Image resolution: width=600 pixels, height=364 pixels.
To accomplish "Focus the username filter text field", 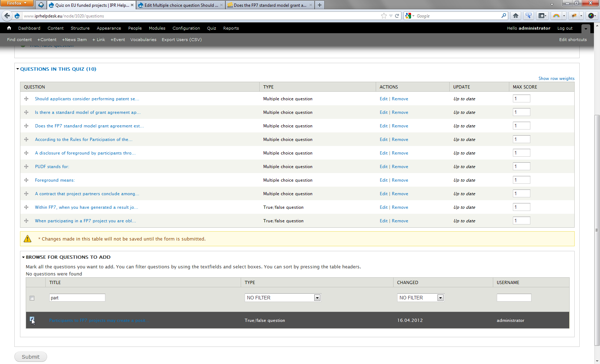I will click(x=514, y=298).
